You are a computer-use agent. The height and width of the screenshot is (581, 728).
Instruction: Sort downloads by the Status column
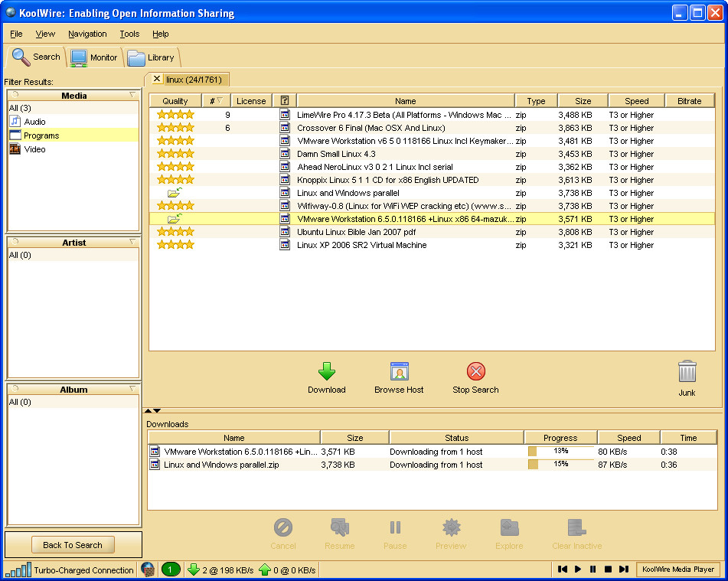pos(457,438)
